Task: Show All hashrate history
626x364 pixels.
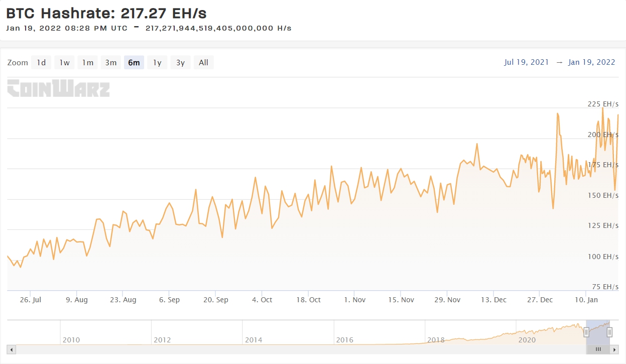Action: pos(203,62)
